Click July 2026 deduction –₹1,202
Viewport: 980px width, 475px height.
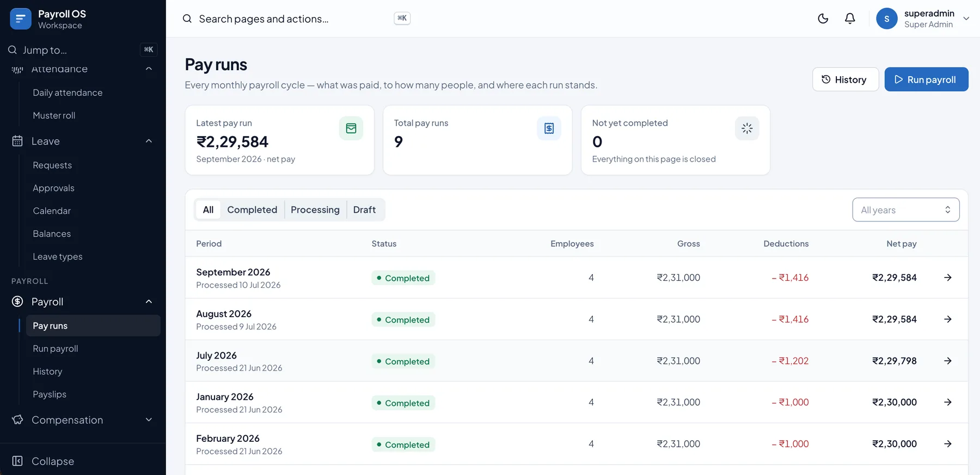790,361
